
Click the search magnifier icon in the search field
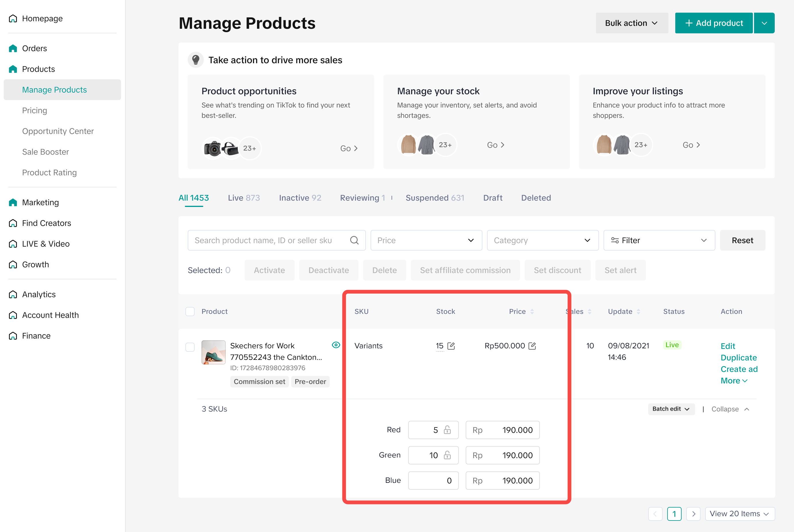pyautogui.click(x=354, y=240)
